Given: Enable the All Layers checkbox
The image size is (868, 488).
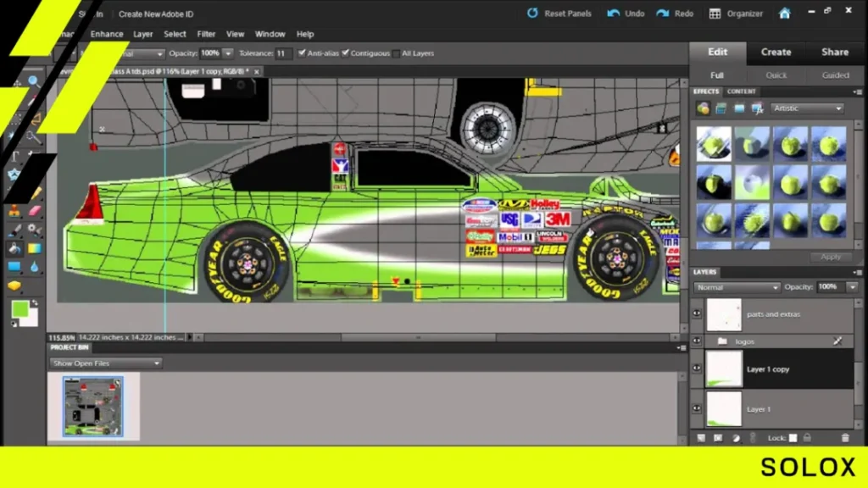Looking at the screenshot, I should tap(397, 53).
